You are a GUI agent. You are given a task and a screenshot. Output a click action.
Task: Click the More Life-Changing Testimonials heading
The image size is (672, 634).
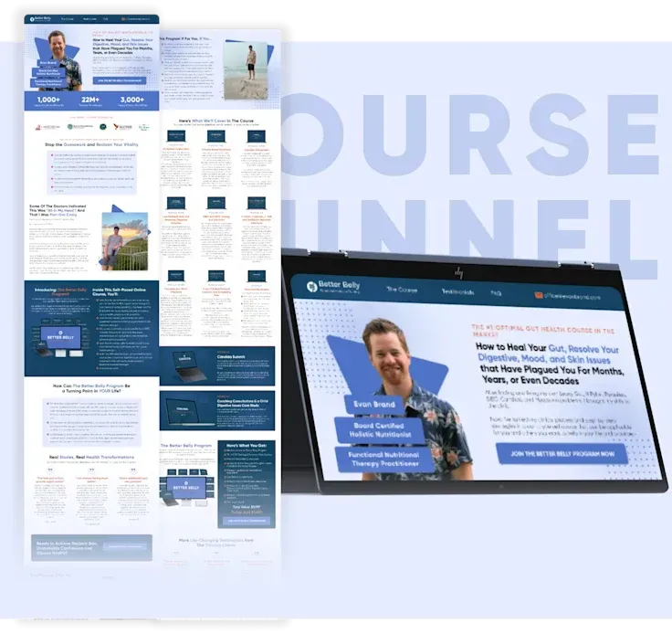coord(216,543)
